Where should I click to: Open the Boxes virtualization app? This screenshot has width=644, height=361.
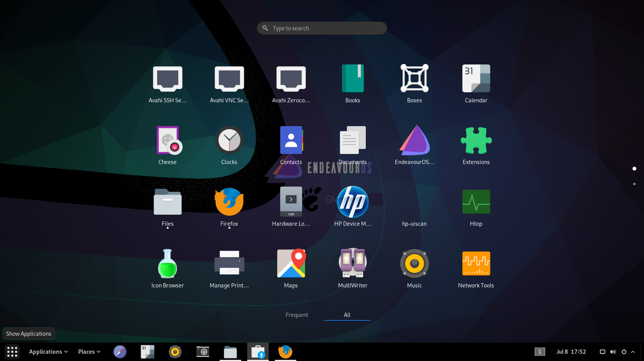coord(414,84)
